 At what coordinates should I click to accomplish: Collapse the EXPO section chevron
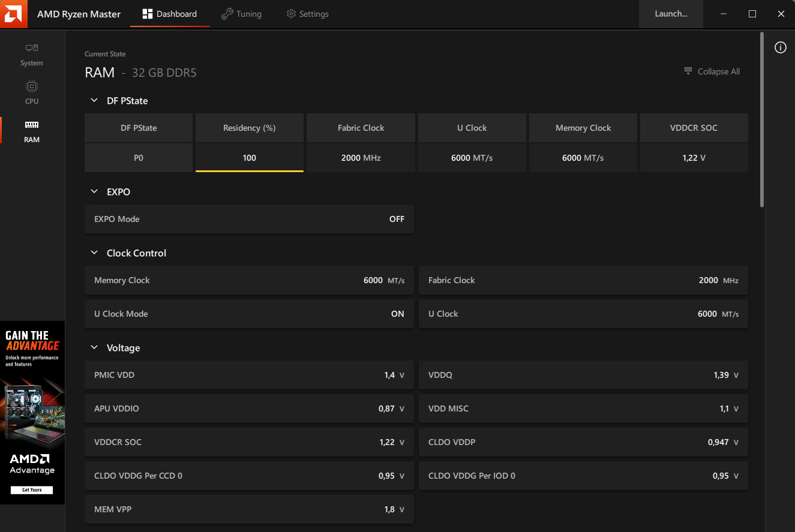94,192
